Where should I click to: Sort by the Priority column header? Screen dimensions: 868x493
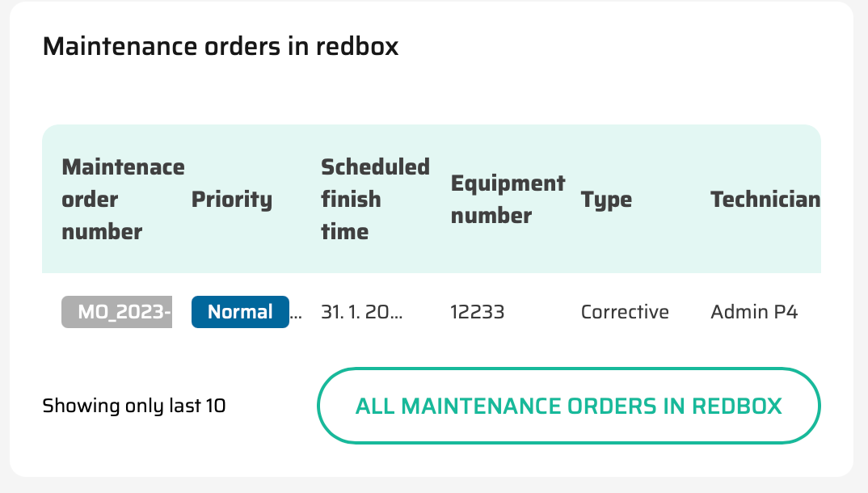pos(231,200)
